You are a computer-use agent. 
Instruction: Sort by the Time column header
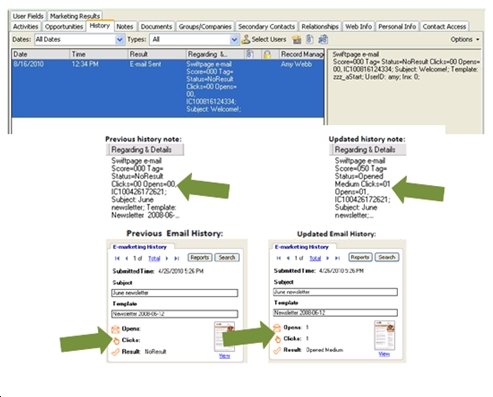click(99, 54)
